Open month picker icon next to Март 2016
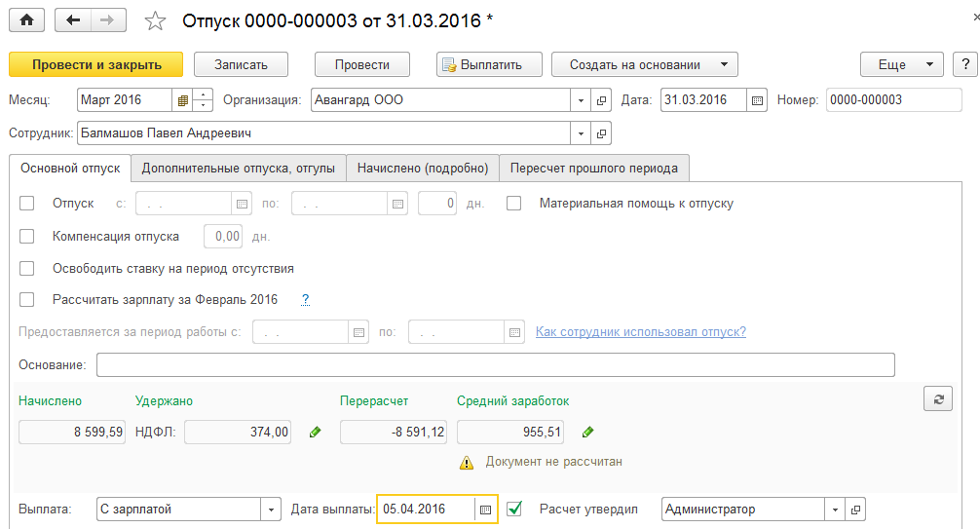 click(x=182, y=100)
